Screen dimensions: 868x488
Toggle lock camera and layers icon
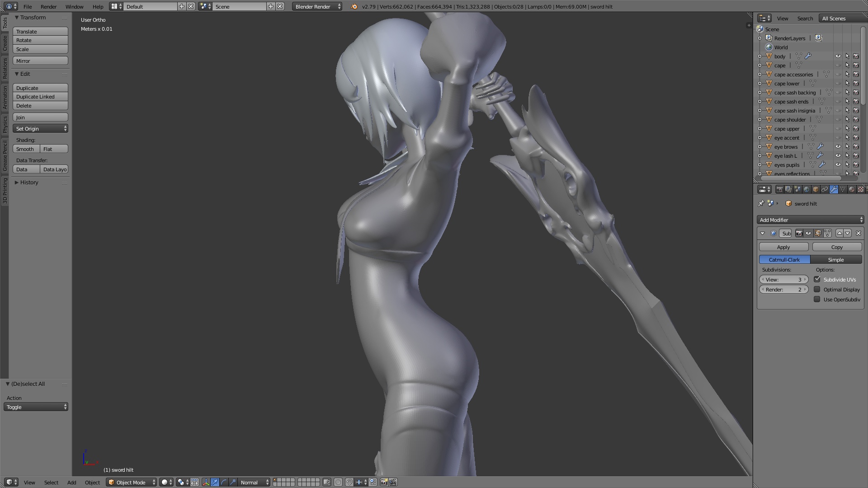pyautogui.click(x=327, y=482)
